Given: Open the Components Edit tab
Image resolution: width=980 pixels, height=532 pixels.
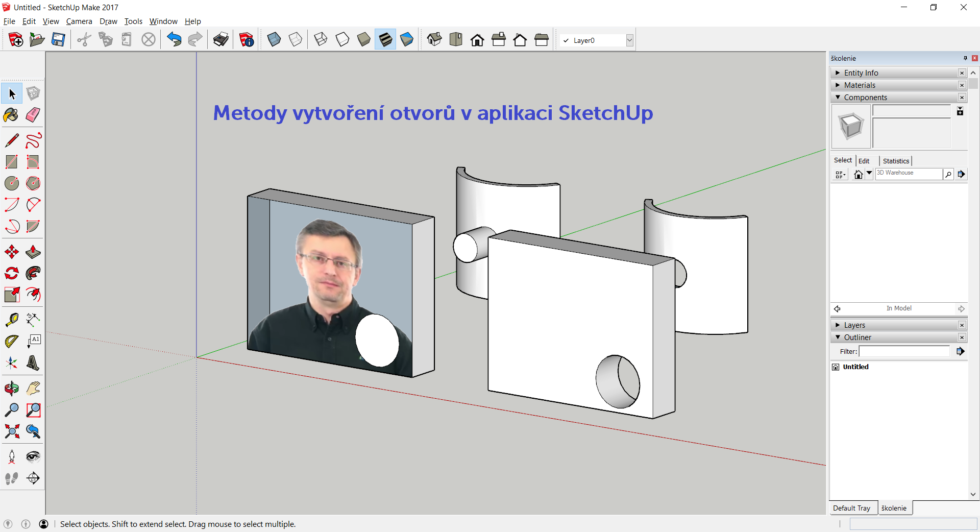Looking at the screenshot, I should tap(864, 161).
